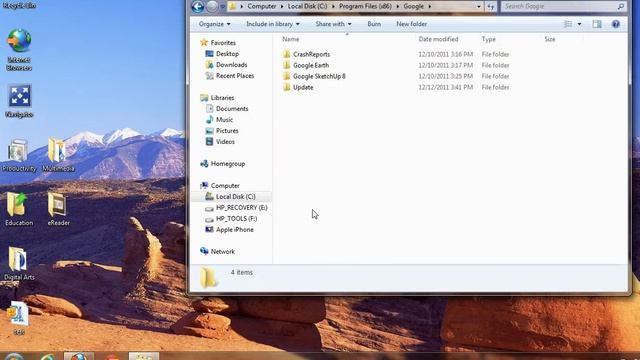This screenshot has width=640, height=360.
Task: Open the Share with dropdown
Action: [x=333, y=24]
